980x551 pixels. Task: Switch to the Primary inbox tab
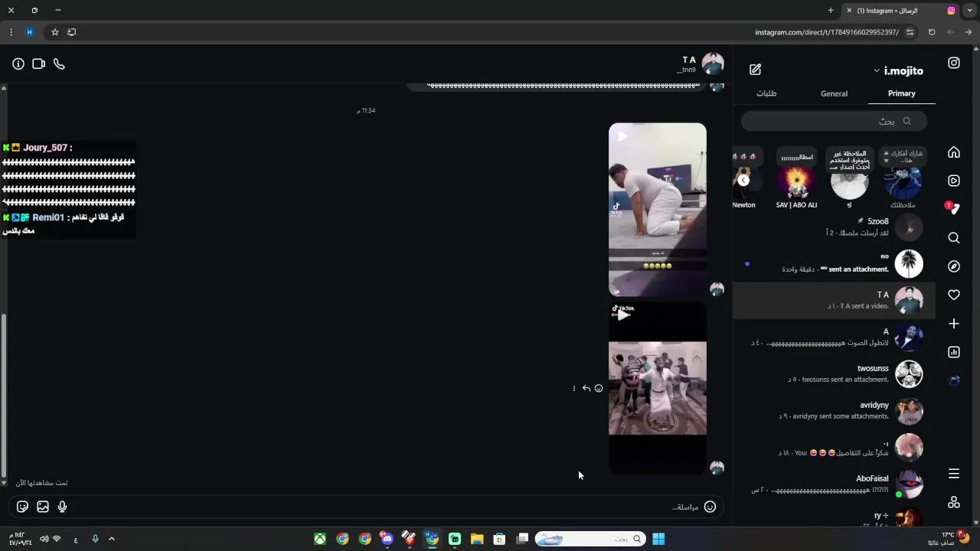point(901,93)
